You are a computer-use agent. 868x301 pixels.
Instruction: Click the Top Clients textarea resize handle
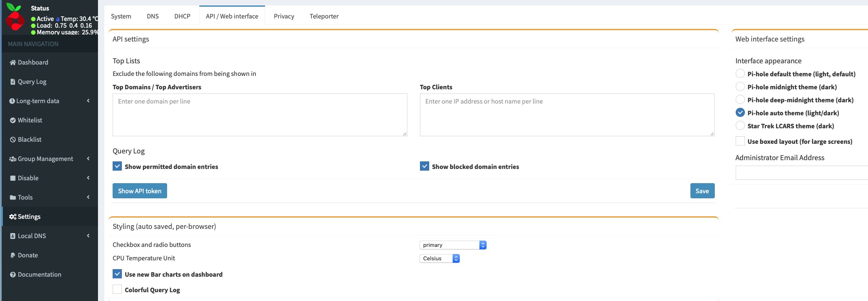[x=712, y=134]
